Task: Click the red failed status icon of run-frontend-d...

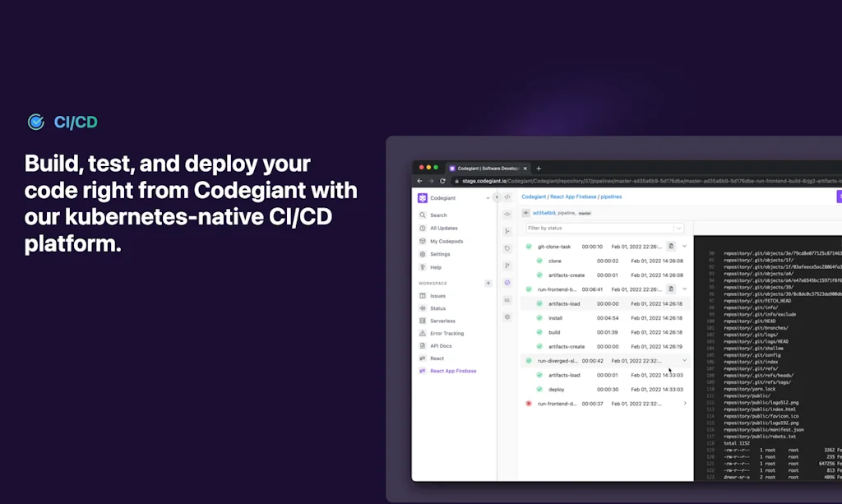Action: pyautogui.click(x=529, y=404)
